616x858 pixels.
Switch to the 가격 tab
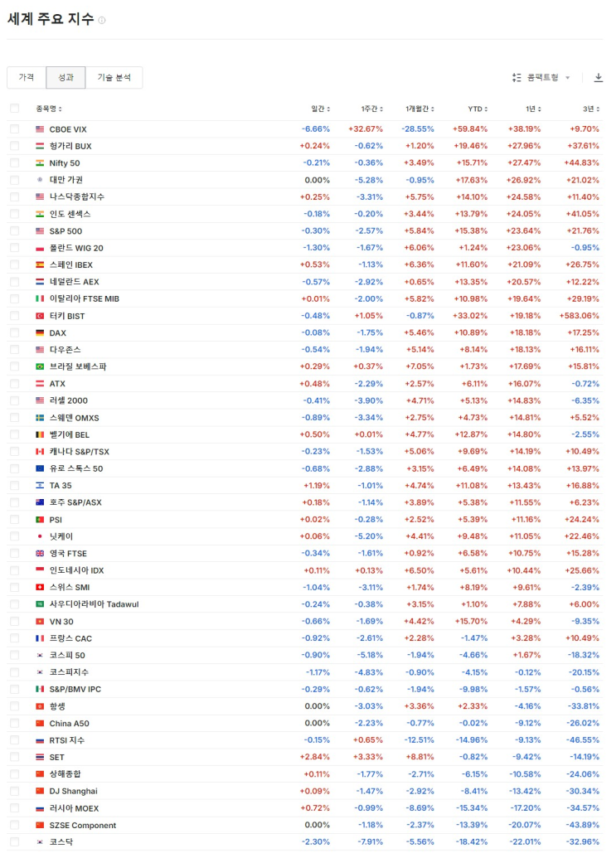tap(27, 78)
